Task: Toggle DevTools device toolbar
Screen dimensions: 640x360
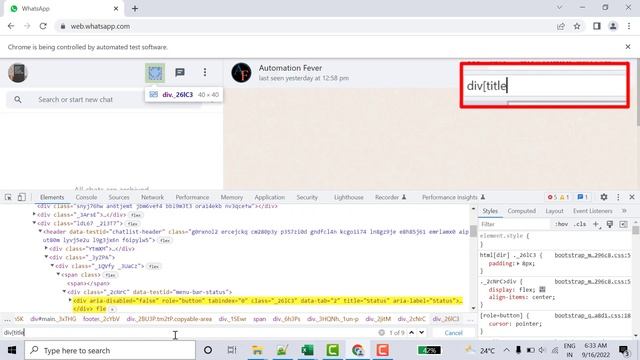Action: click(22, 197)
